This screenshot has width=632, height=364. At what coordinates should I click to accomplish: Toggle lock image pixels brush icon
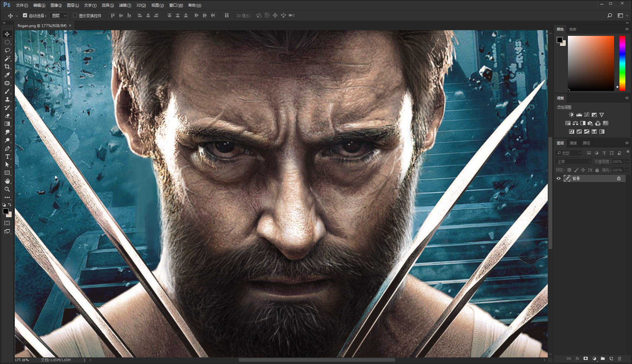576,170
